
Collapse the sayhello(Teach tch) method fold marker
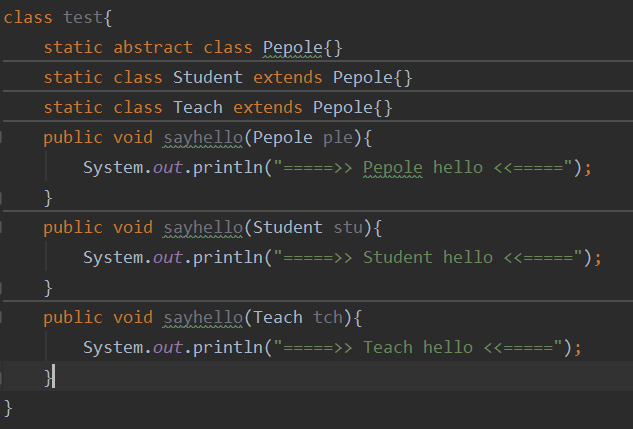point(3,317)
